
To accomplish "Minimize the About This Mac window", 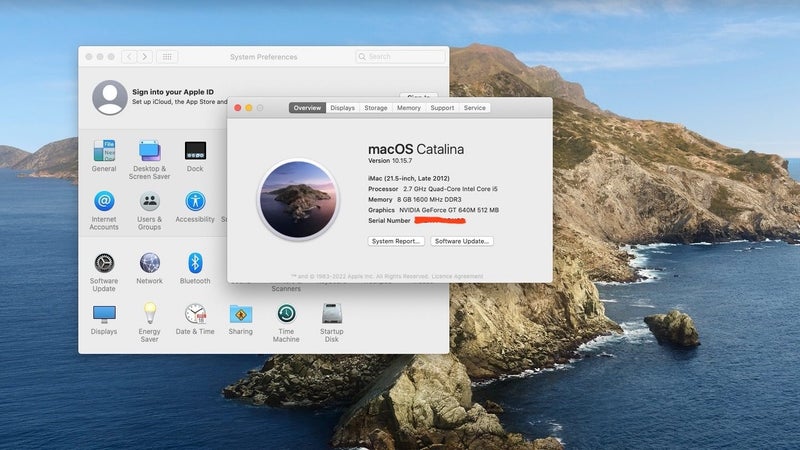I will pos(249,108).
